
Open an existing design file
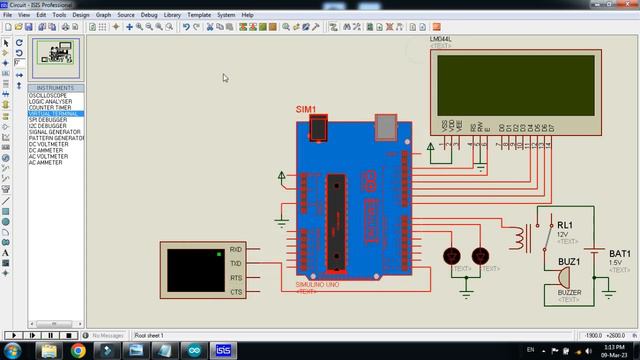(18, 27)
